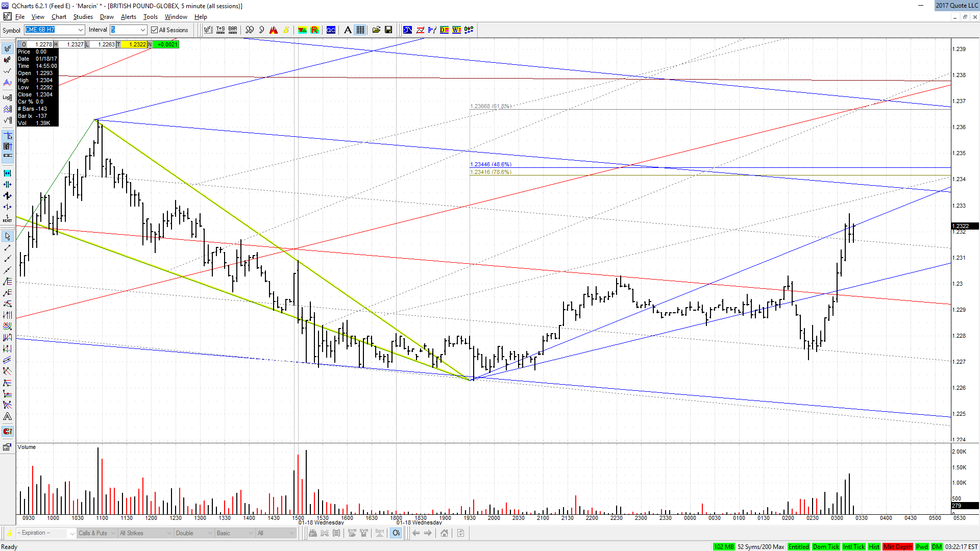Click the open folder icon in the toolbar
Viewport: 980px width, 551px height.
pos(376,30)
